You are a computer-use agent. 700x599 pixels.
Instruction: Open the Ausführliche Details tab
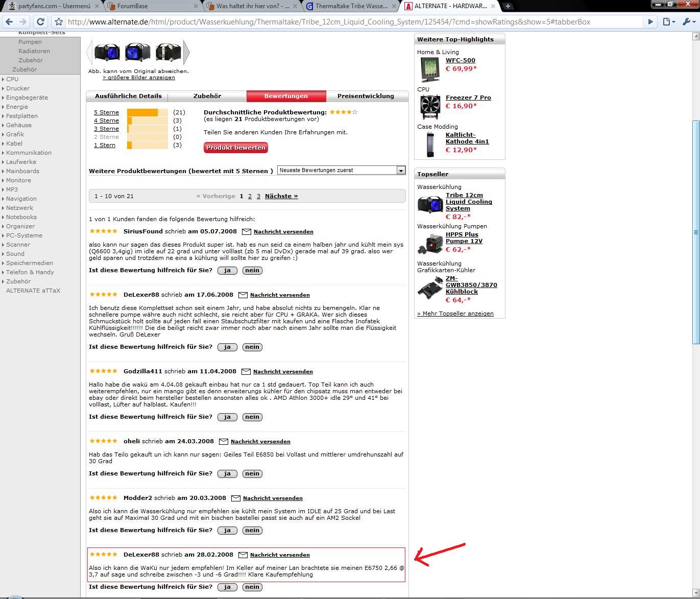[128, 96]
